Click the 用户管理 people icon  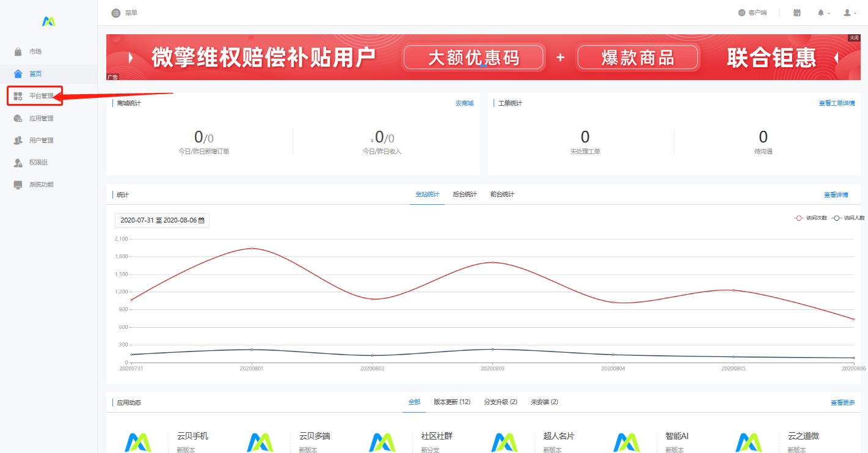click(x=18, y=141)
